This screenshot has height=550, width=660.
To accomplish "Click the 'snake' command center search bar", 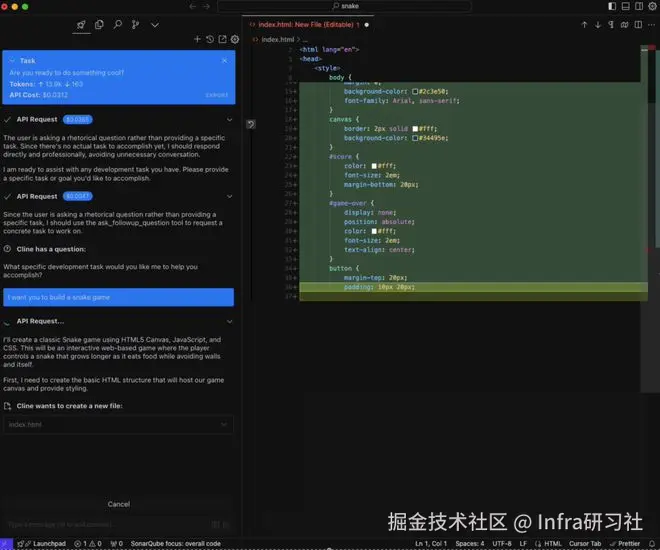I will tap(344, 6).
